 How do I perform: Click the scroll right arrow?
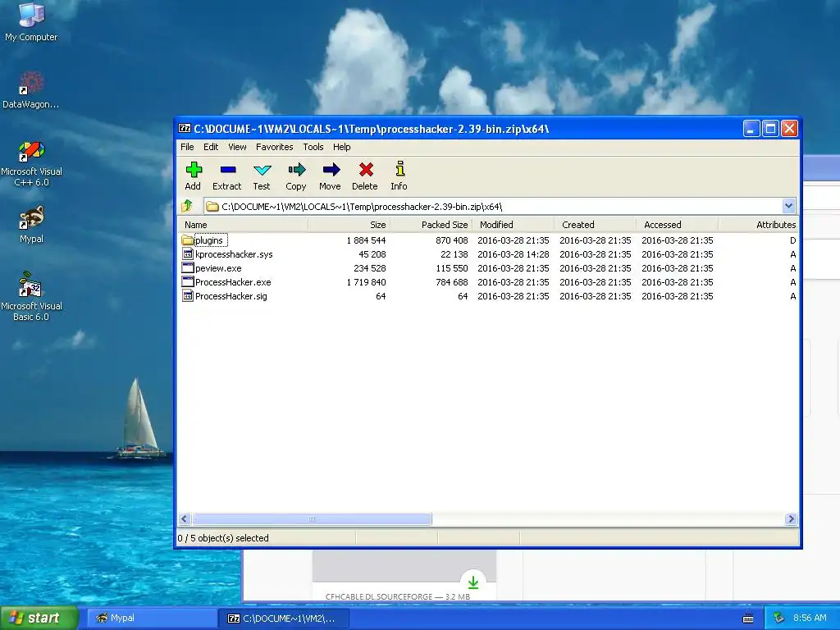pyautogui.click(x=791, y=518)
